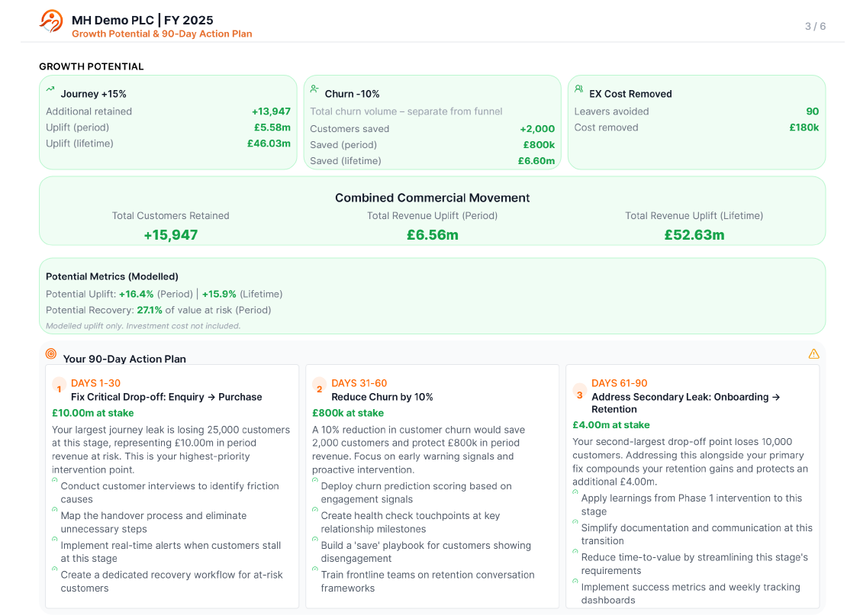Screen dimensions: 860x616
Task: Click the MH Demo PLC logo icon
Action: coord(51,21)
